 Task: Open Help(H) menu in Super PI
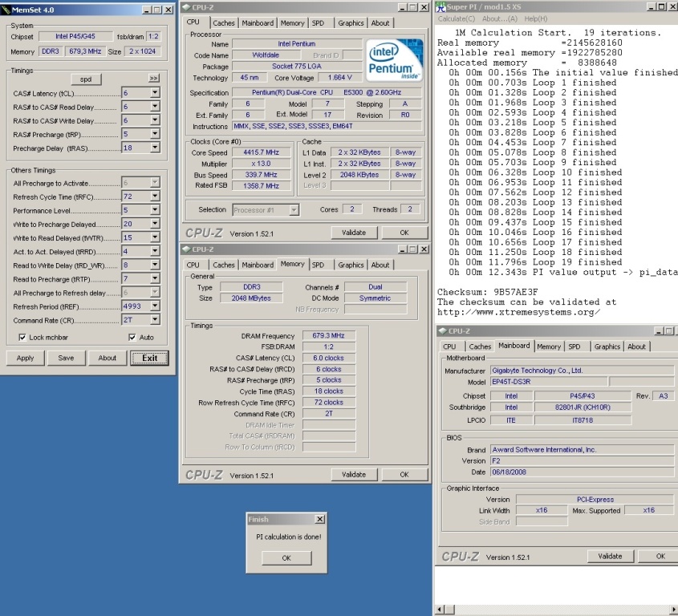[536, 18]
